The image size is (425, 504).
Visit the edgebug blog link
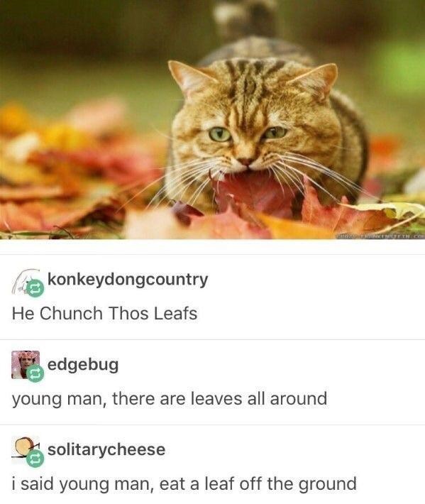(83, 364)
